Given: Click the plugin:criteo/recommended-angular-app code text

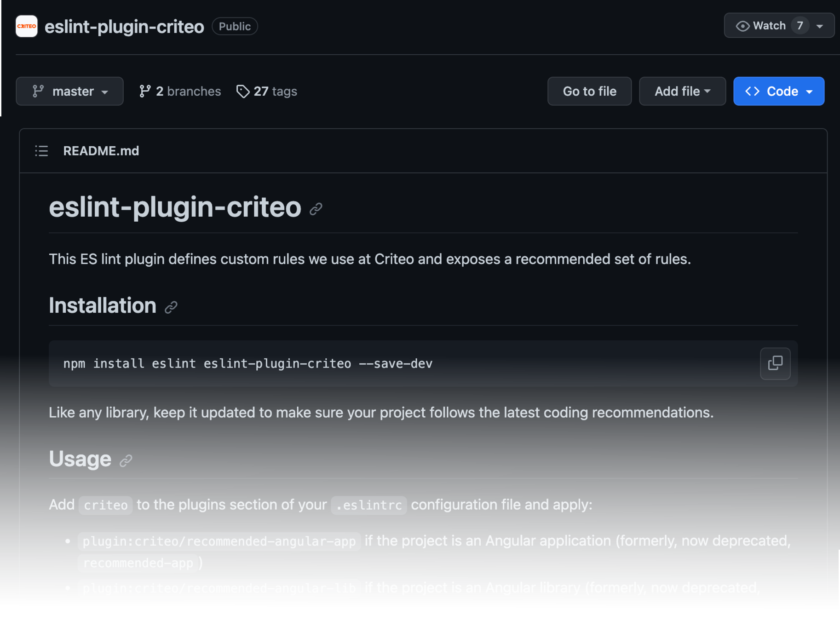Looking at the screenshot, I should [219, 541].
